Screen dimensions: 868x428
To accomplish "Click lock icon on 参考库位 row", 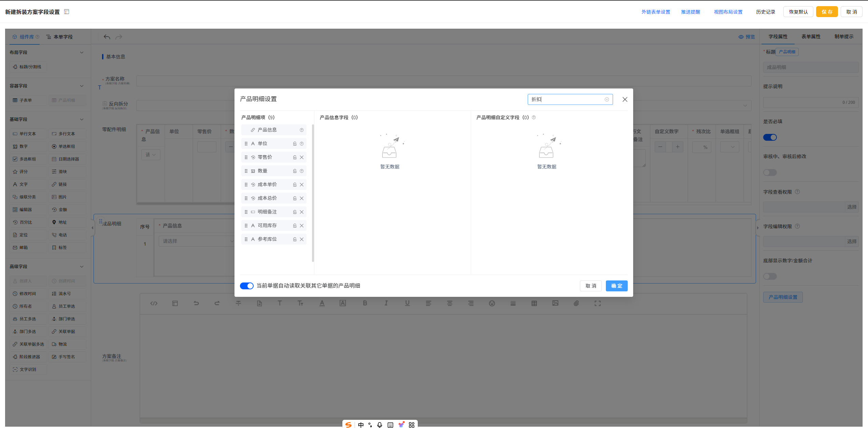I will pyautogui.click(x=295, y=239).
